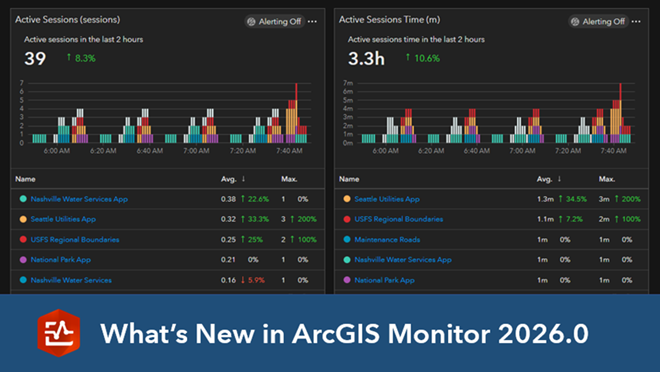The width and height of the screenshot is (660, 372).
Task: Click the 10.6% increase indicator
Action: click(423, 58)
